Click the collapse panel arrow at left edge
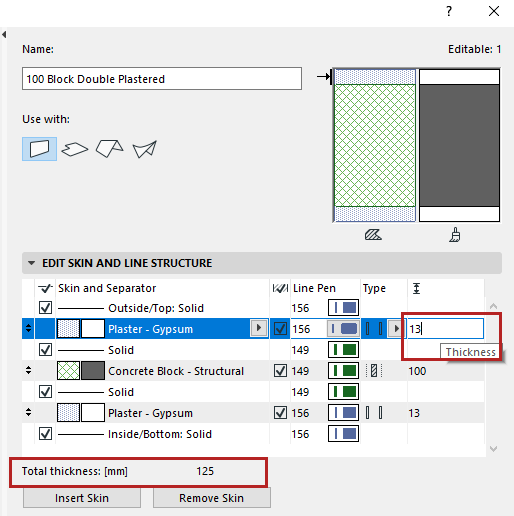 pyautogui.click(x=4, y=34)
